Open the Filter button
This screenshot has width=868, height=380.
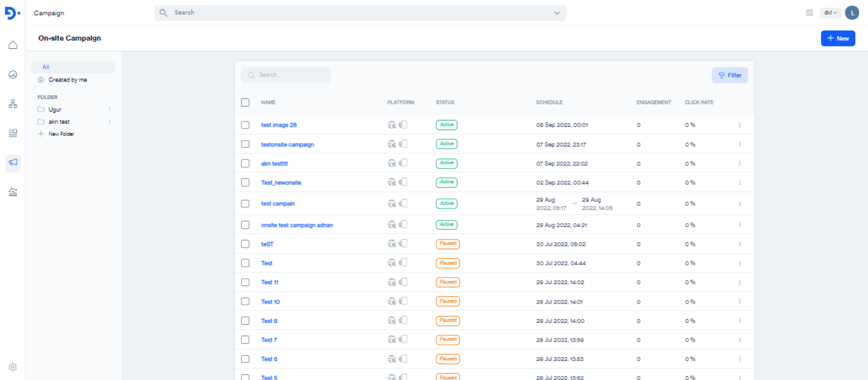pos(729,75)
